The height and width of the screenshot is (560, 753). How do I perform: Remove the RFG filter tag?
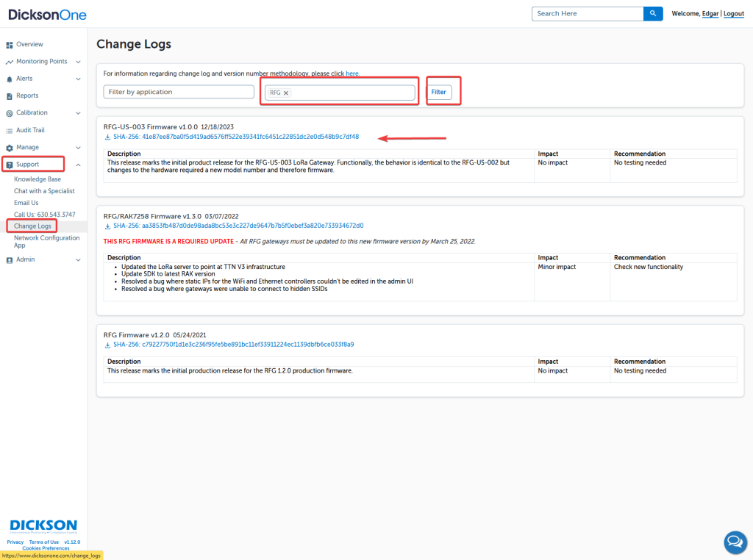286,93
